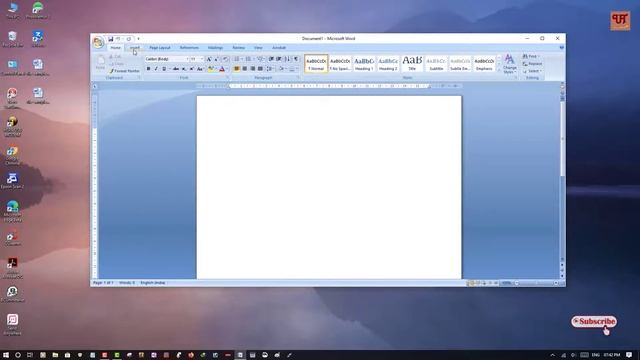This screenshot has width=640, height=360.
Task: Undo last action in Quick Access toolbar
Action: point(118,39)
